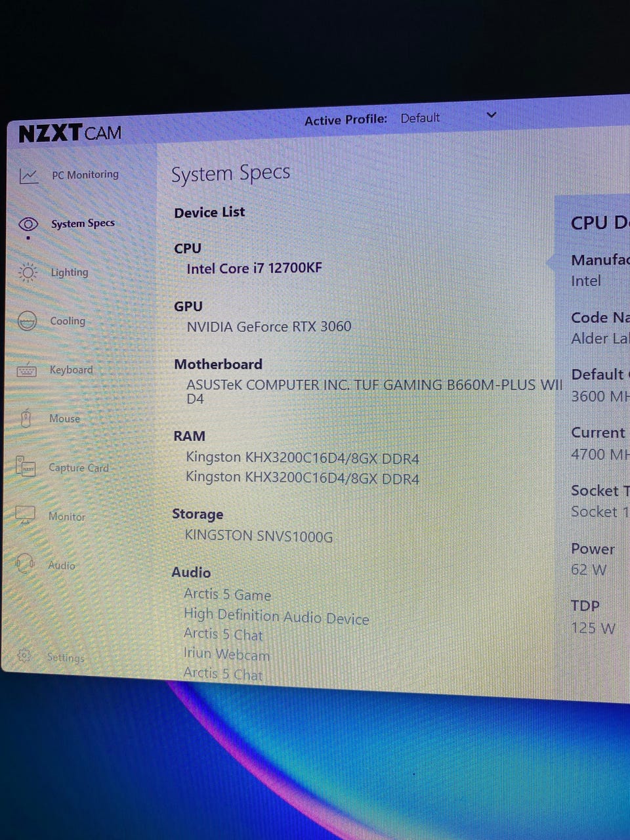Click the Device List heading

click(209, 213)
